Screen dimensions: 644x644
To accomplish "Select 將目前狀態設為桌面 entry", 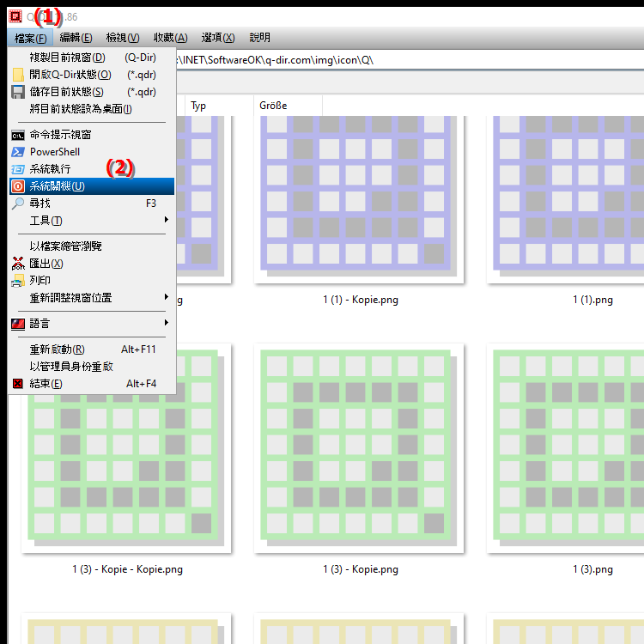I will (x=92, y=109).
